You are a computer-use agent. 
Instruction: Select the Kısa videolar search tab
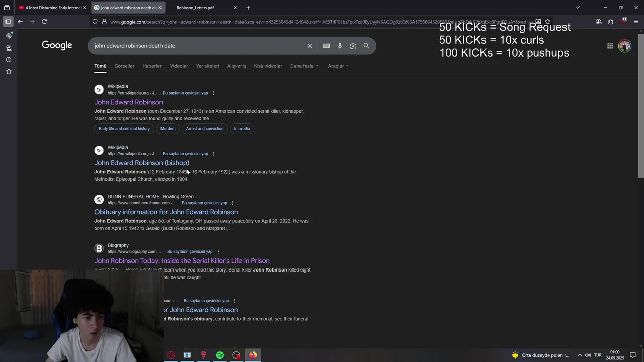268,66
